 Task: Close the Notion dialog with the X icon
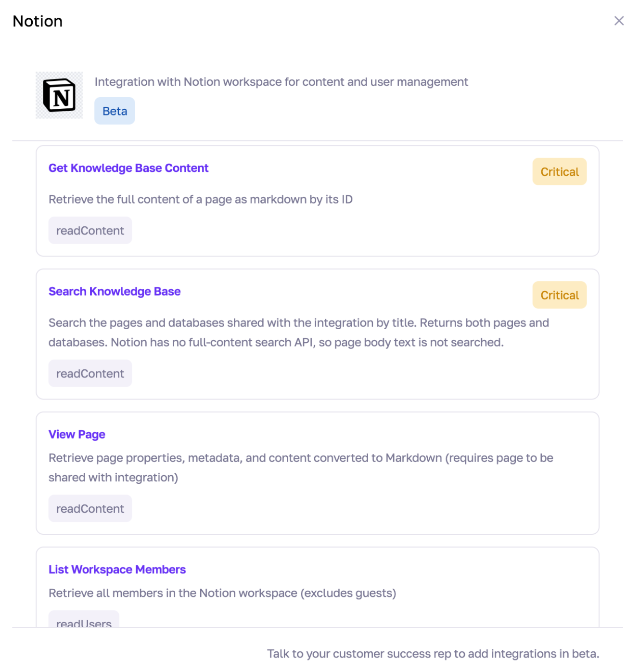click(x=619, y=21)
